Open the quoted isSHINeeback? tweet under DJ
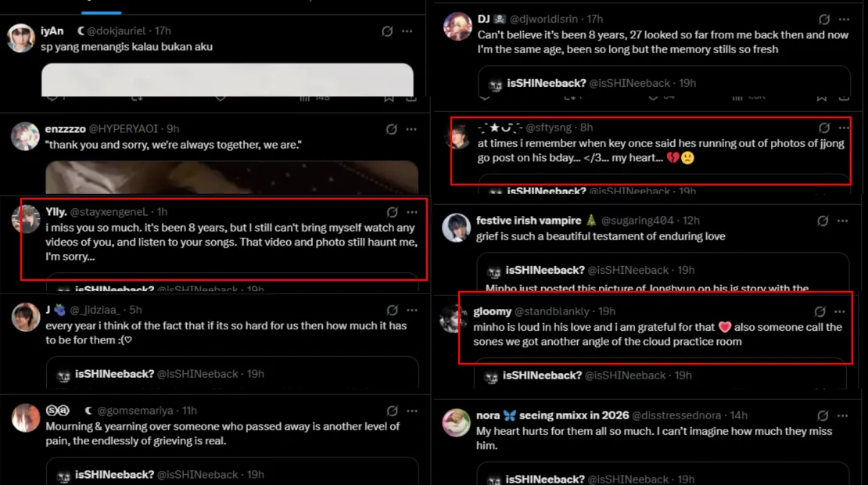 click(664, 82)
